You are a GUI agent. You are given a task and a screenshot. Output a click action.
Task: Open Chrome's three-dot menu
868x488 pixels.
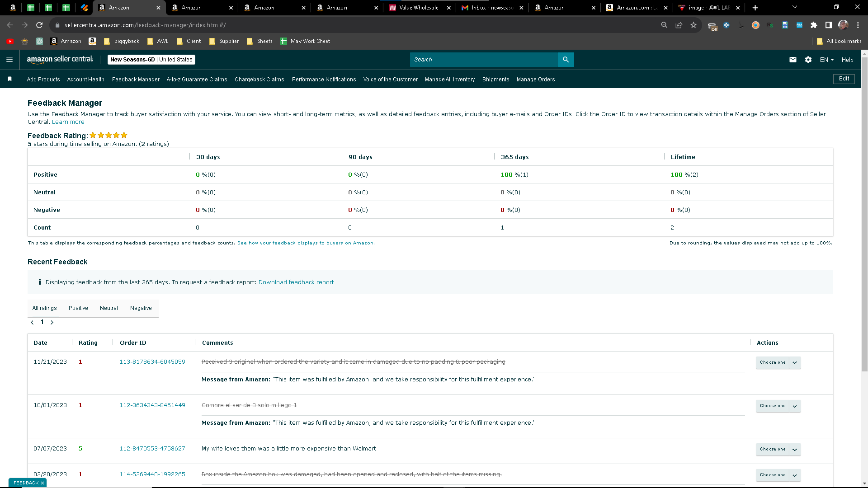[x=858, y=25]
